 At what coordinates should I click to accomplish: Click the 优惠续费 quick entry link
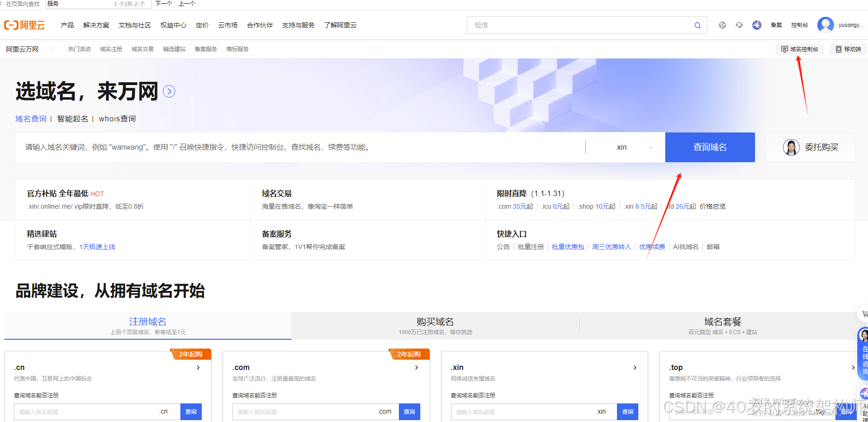[x=651, y=247]
